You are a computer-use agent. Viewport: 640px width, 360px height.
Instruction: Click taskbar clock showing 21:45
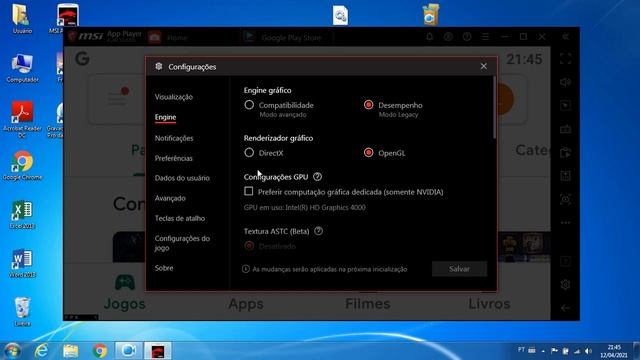pyautogui.click(x=614, y=351)
